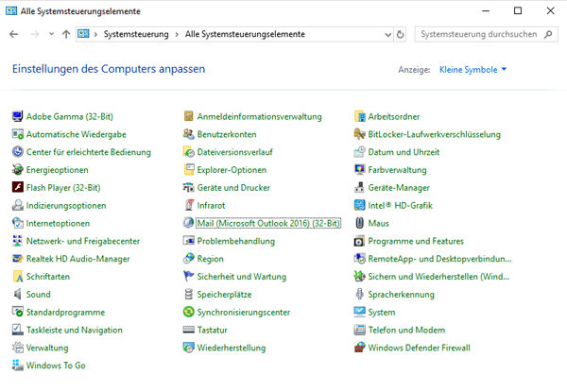Open the Verwaltung link
The width and height of the screenshot is (567, 392).
[x=47, y=348]
